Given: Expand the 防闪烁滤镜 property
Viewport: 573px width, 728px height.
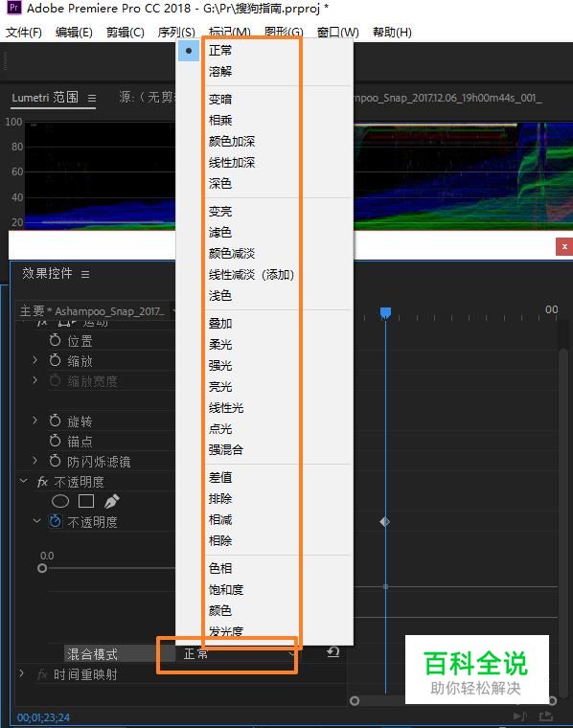Looking at the screenshot, I should coord(34,461).
